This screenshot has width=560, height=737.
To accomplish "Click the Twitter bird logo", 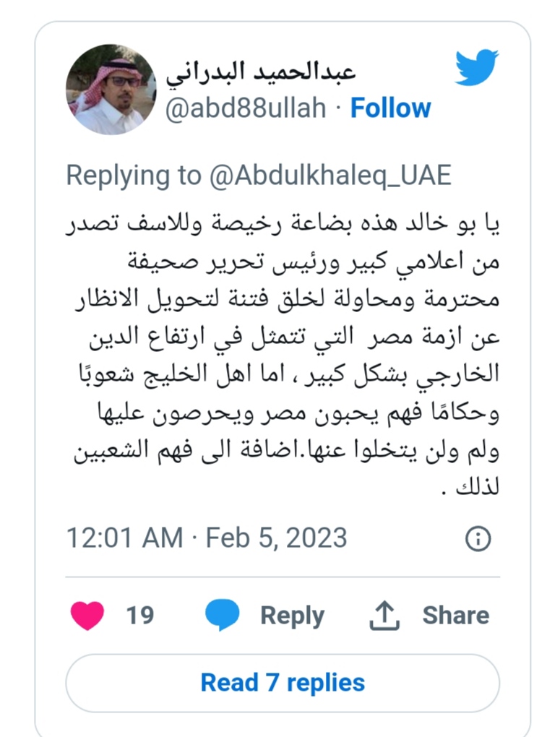I will 477,66.
